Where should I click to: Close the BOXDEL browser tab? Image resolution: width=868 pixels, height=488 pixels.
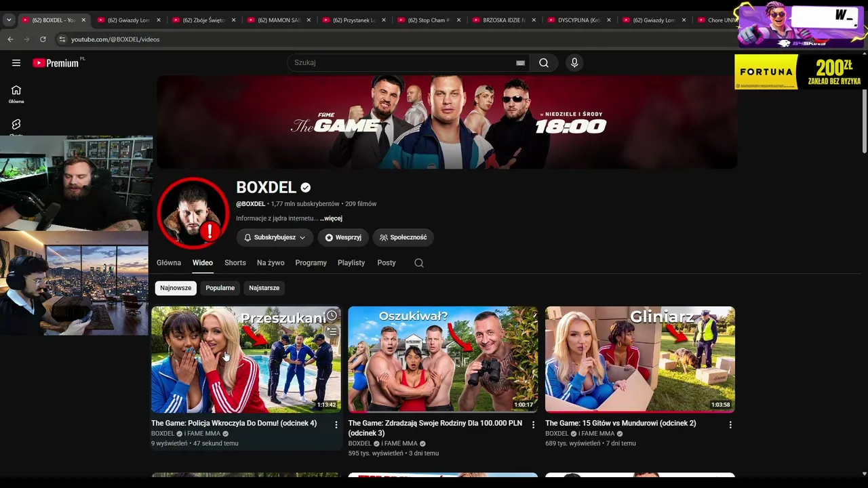click(84, 20)
